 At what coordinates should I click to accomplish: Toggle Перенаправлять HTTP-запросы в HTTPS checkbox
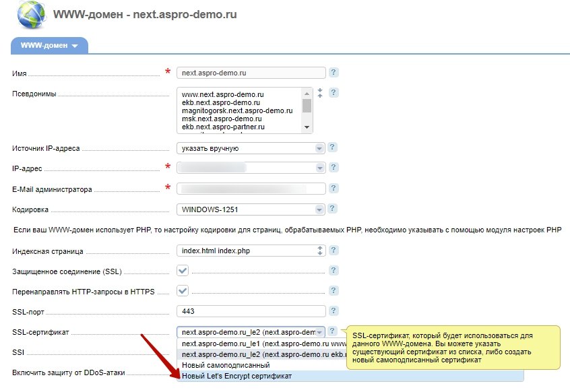pyautogui.click(x=183, y=291)
